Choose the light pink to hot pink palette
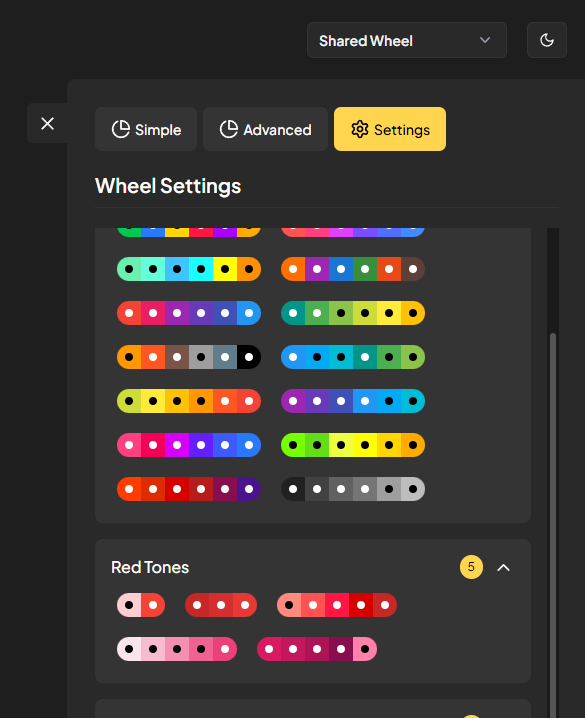 (x=177, y=649)
